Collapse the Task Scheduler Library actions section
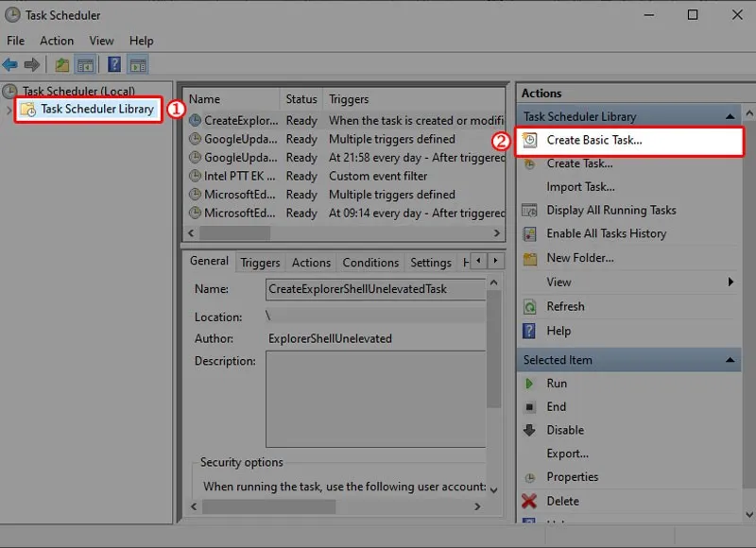Viewport: 756px width, 548px height. click(x=730, y=115)
